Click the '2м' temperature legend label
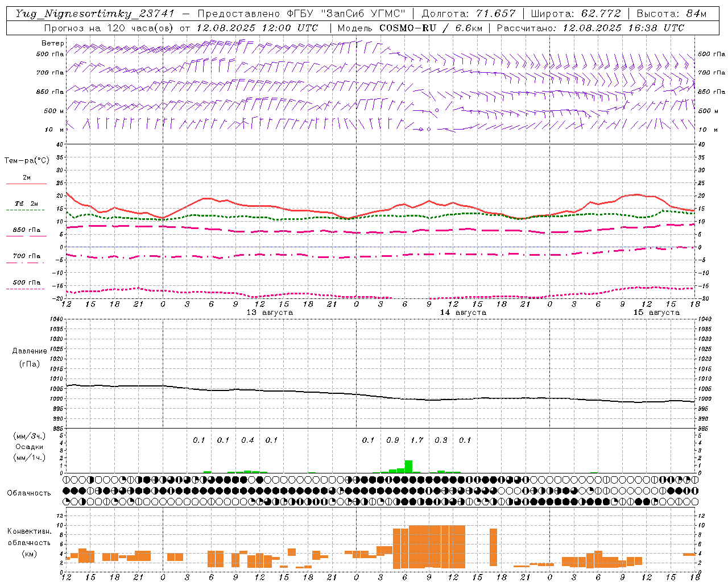The height and width of the screenshot is (582, 728). click(x=27, y=178)
